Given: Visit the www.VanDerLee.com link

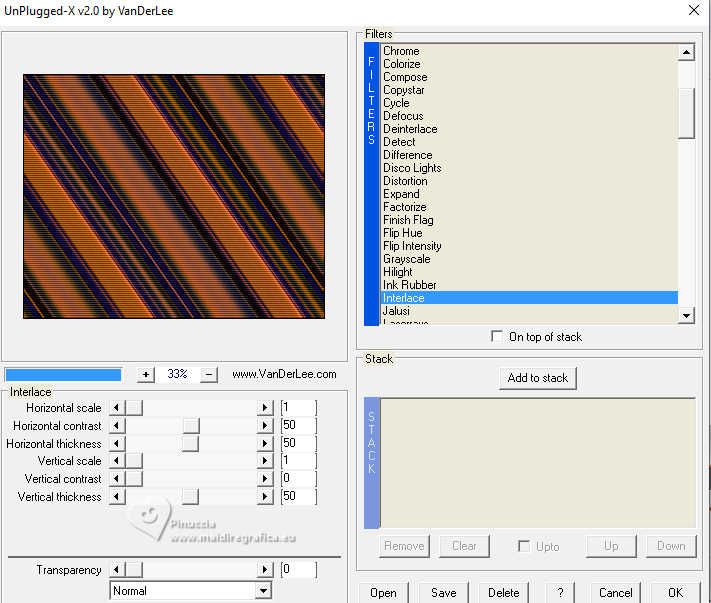Looking at the screenshot, I should [284, 374].
